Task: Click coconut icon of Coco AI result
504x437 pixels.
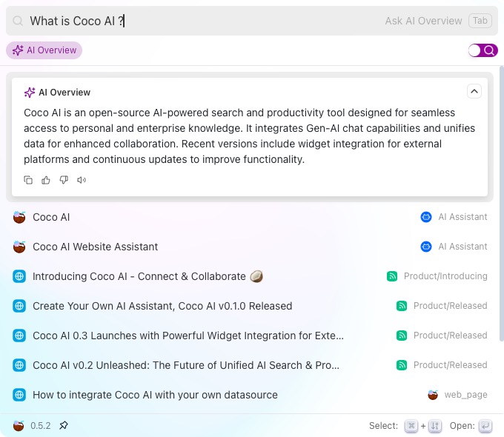Action: [19, 217]
